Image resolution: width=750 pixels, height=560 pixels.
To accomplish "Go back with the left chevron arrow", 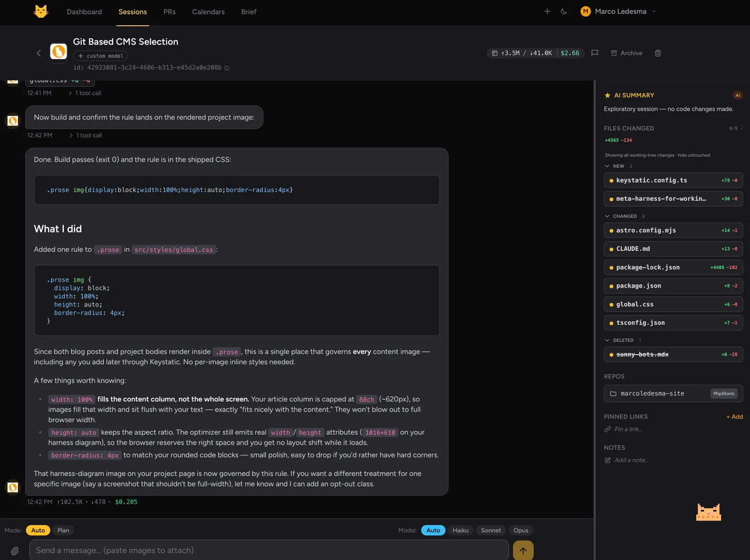I will coord(39,53).
